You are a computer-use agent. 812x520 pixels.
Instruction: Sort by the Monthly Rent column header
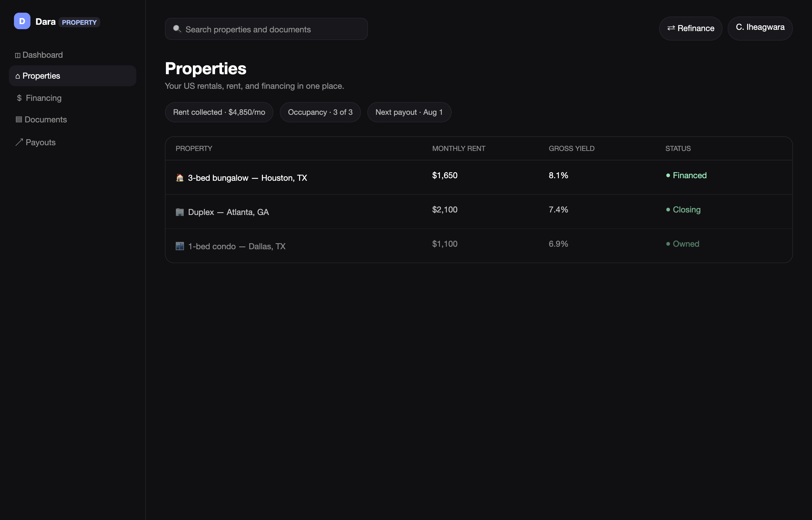[458, 149]
